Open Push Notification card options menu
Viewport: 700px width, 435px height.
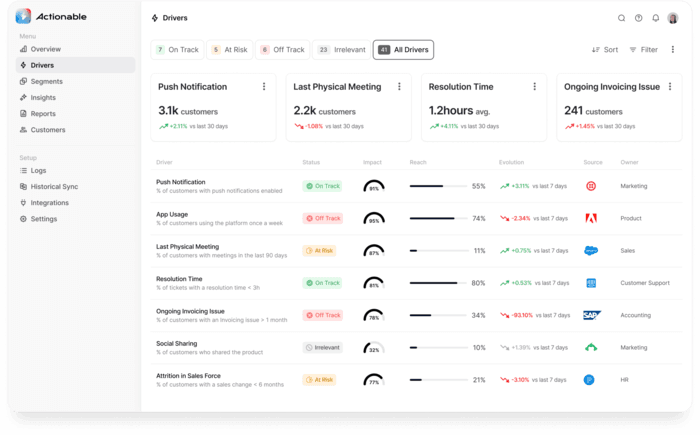click(264, 87)
